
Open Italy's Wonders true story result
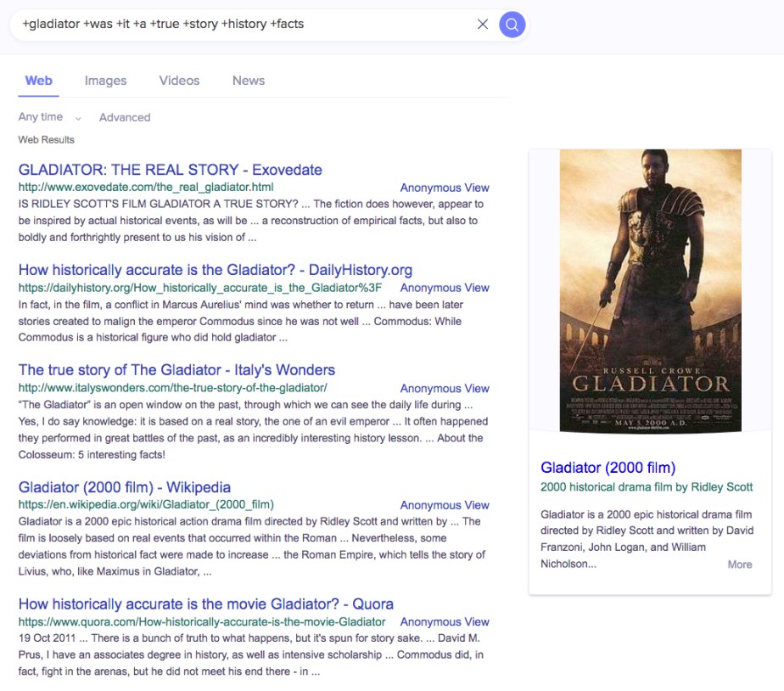(176, 370)
